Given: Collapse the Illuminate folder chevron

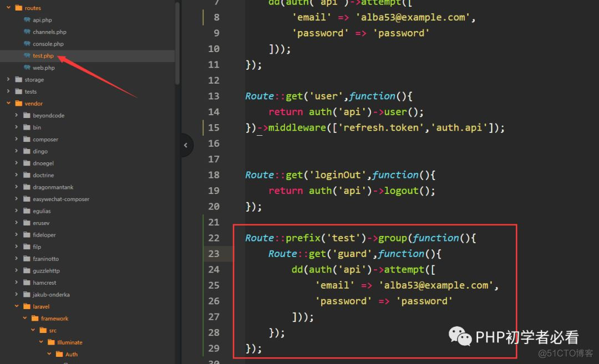Looking at the screenshot, I should coord(41,342).
